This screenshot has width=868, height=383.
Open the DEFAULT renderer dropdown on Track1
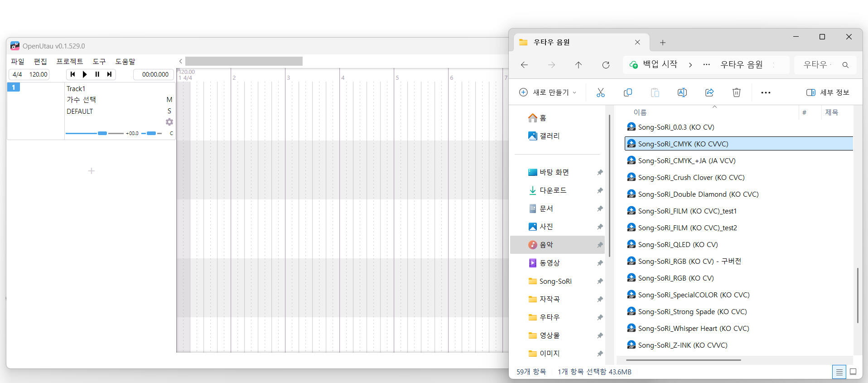[80, 112]
